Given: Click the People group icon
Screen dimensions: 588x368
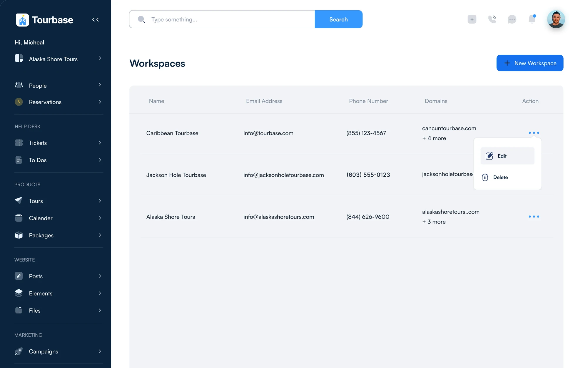Looking at the screenshot, I should [19, 85].
